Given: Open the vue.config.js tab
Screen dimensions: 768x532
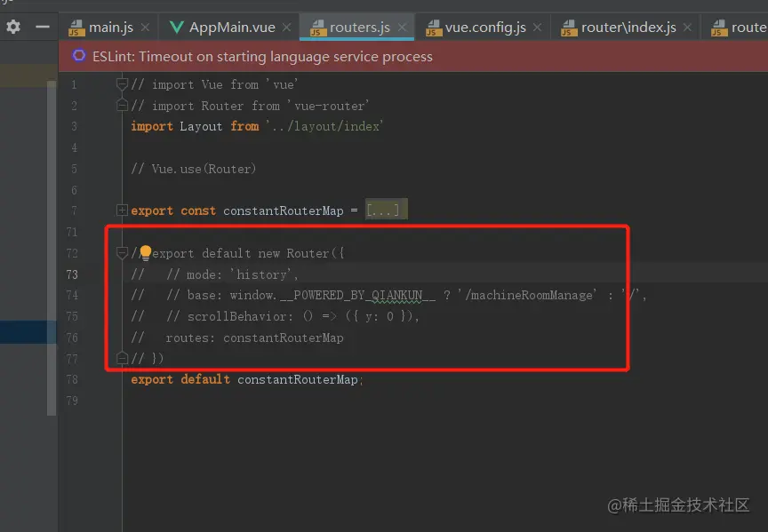Looking at the screenshot, I should (485, 28).
